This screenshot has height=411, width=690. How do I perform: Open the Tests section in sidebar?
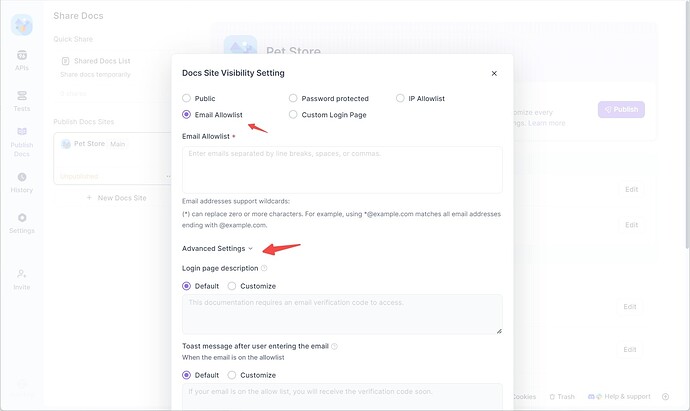[x=21, y=100]
